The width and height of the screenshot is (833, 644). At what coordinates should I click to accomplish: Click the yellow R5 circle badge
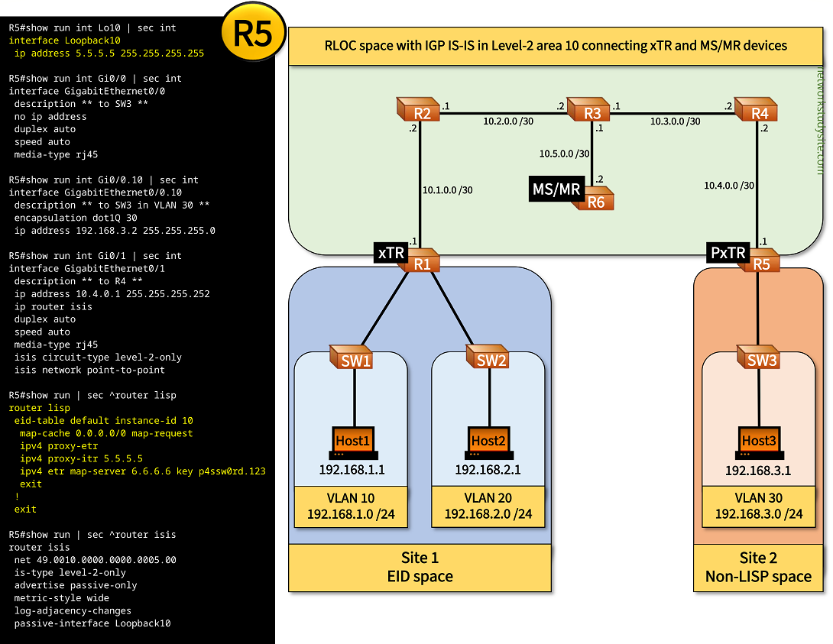pyautogui.click(x=253, y=35)
